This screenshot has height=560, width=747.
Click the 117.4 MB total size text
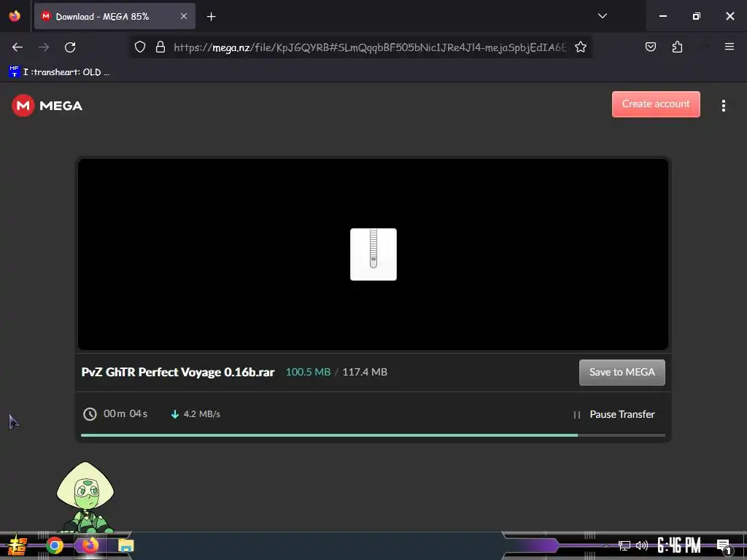365,372
